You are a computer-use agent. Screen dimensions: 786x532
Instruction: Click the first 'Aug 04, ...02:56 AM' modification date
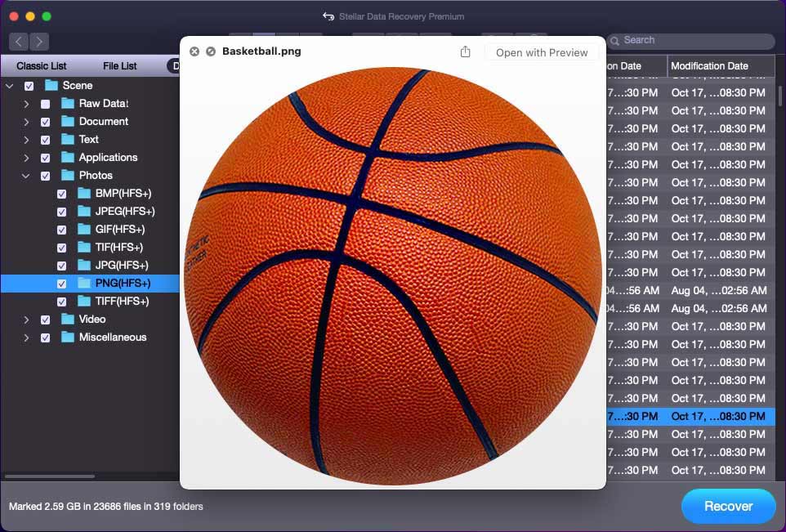tap(719, 290)
